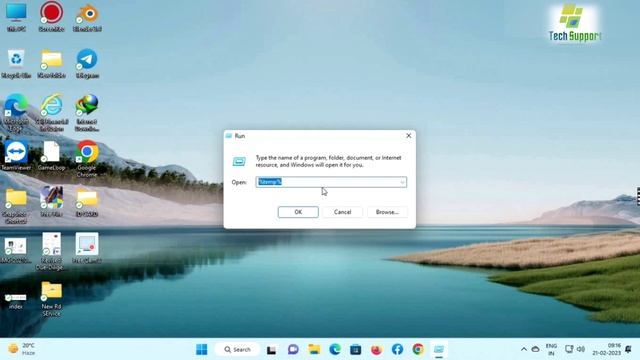Open Chrome from the taskbar
This screenshot has height=360, width=640.
pos(418,349)
